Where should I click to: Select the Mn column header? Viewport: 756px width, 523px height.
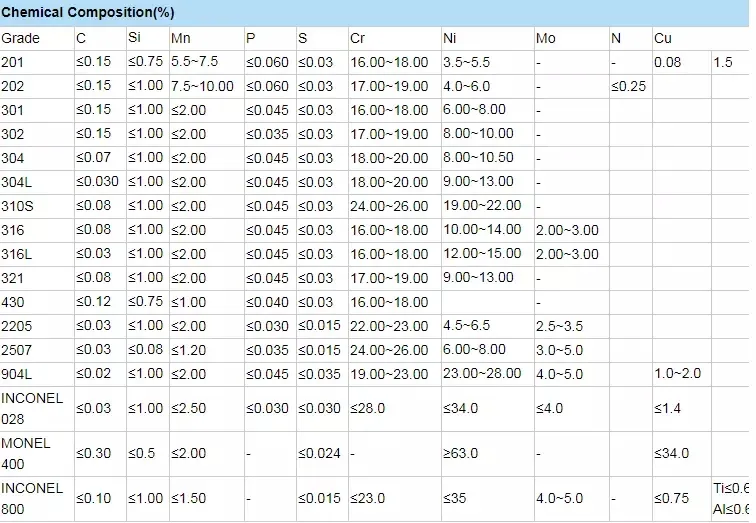(x=181, y=39)
